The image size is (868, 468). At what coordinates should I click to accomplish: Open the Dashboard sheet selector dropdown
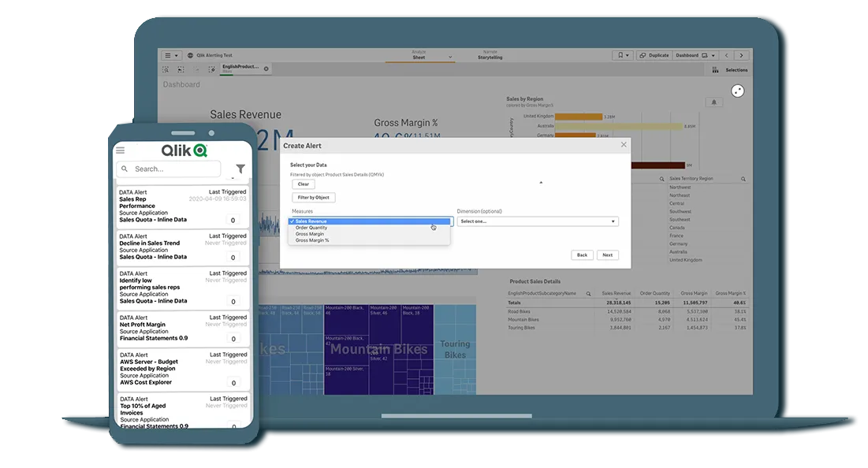pos(695,55)
